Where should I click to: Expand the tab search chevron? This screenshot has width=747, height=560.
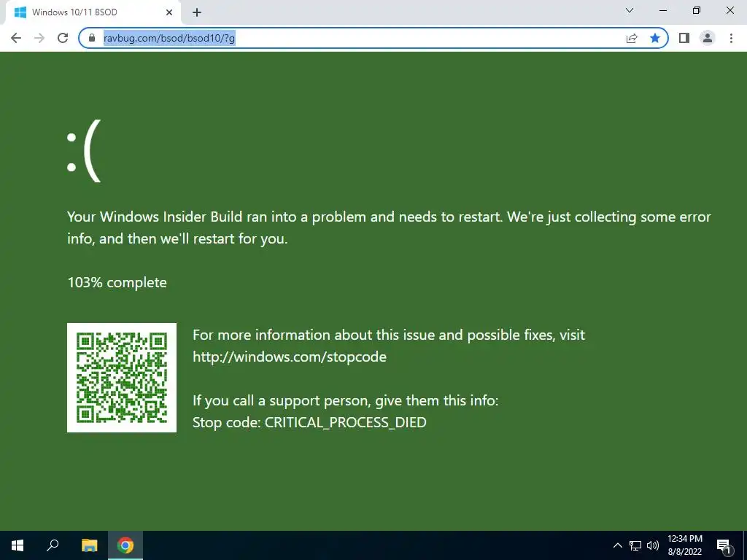pos(630,10)
